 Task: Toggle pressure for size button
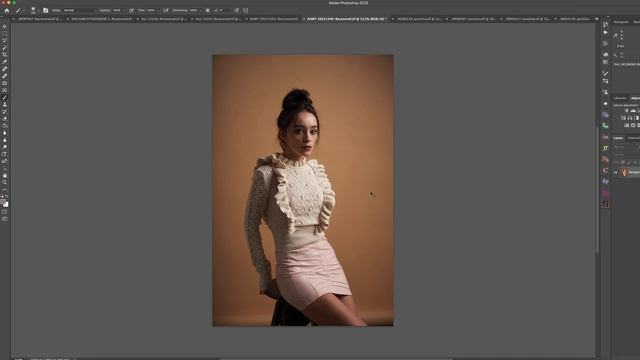236,10
